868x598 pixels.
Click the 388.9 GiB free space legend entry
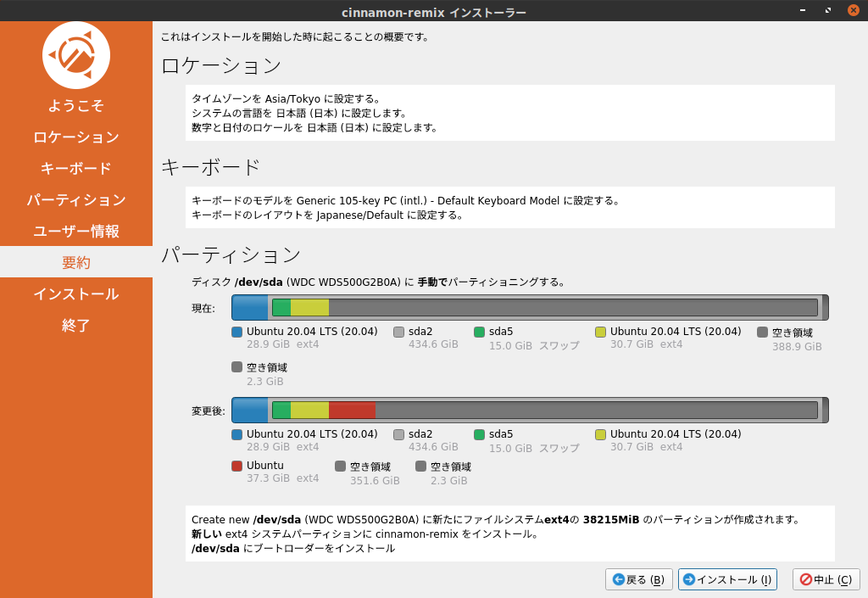790,339
